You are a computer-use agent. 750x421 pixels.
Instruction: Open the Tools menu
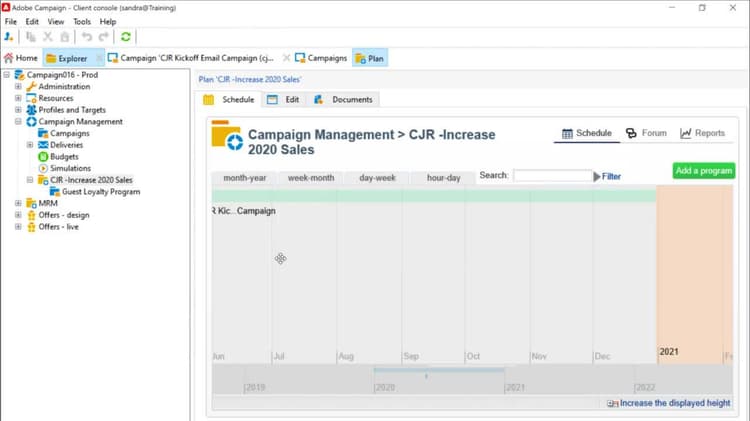(x=82, y=22)
